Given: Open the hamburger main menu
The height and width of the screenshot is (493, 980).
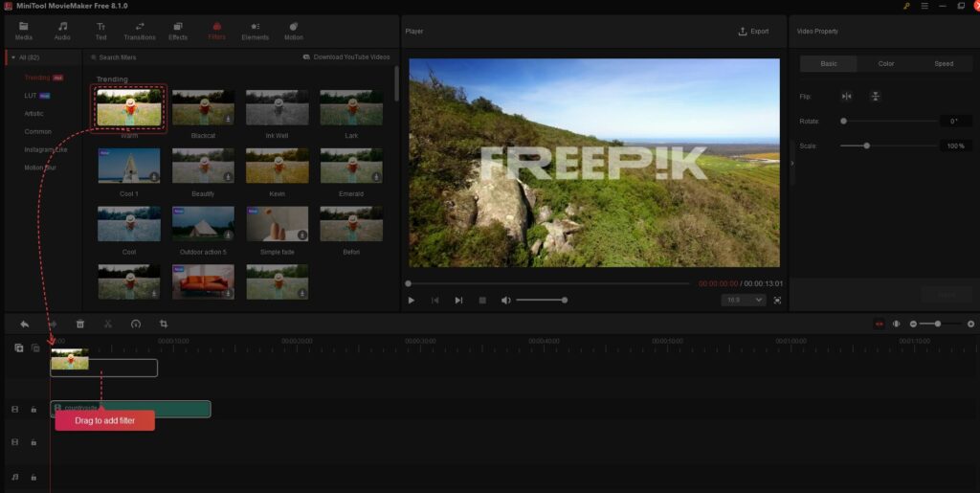Looking at the screenshot, I should point(924,7).
